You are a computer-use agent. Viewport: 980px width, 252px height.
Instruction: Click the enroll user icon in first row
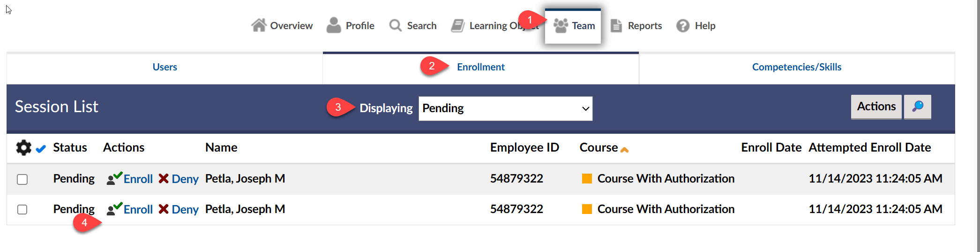(x=114, y=178)
